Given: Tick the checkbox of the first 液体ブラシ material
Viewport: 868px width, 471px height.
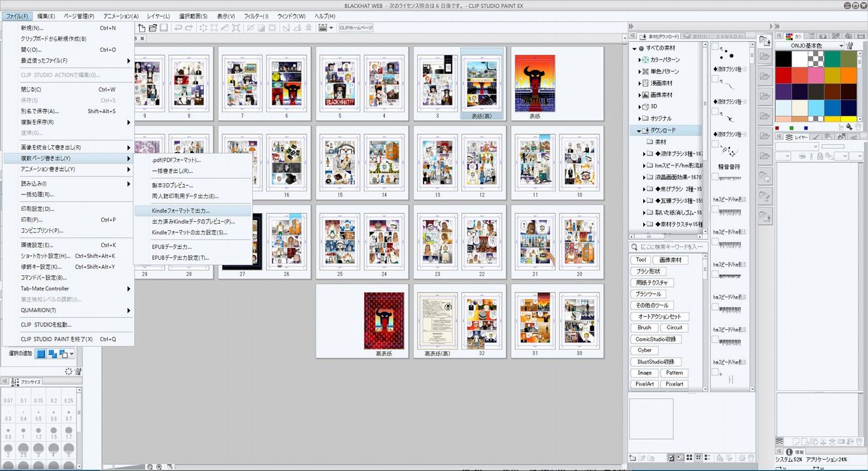Looking at the screenshot, I should click(x=715, y=47).
